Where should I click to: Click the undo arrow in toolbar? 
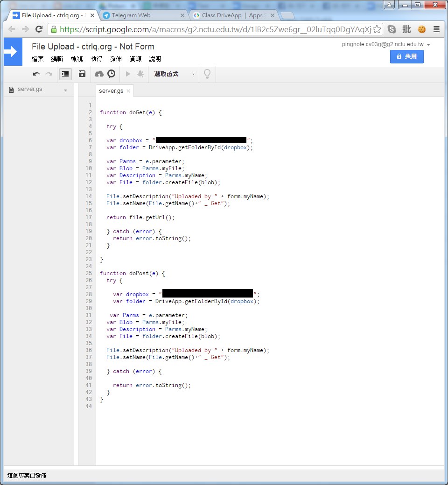click(x=36, y=74)
